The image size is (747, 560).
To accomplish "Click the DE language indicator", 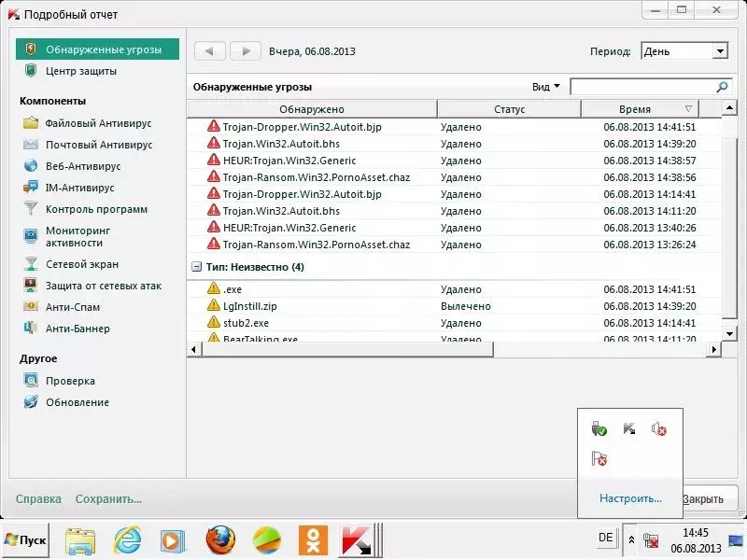I will [x=605, y=538].
